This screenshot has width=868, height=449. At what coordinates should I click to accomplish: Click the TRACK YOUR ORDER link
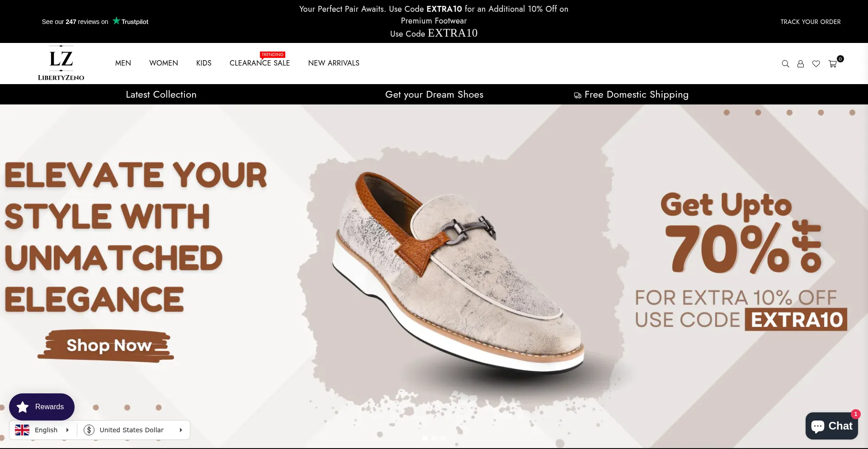click(x=810, y=22)
